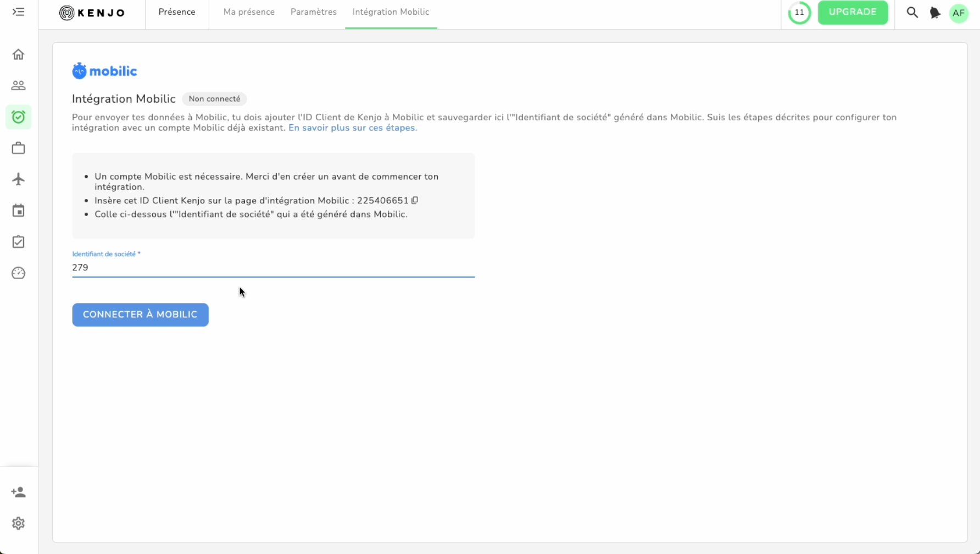Click client ID 225406651 text
The width and height of the screenshot is (980, 554).
(383, 201)
